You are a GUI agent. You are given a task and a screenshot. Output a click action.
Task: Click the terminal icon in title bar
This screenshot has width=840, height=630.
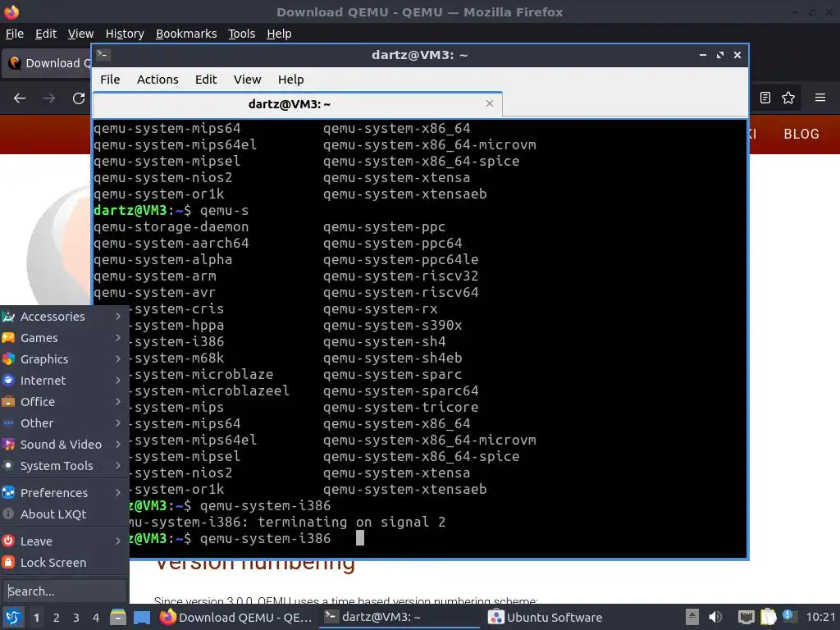(103, 55)
